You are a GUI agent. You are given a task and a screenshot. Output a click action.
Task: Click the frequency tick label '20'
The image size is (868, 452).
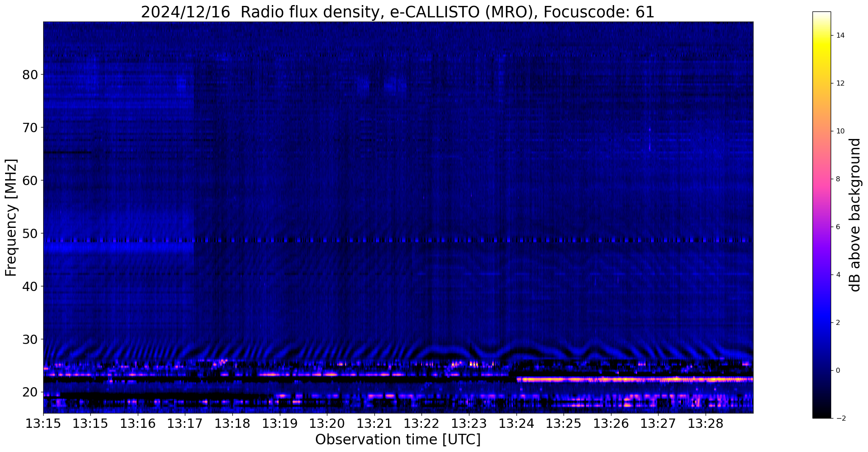30,392
